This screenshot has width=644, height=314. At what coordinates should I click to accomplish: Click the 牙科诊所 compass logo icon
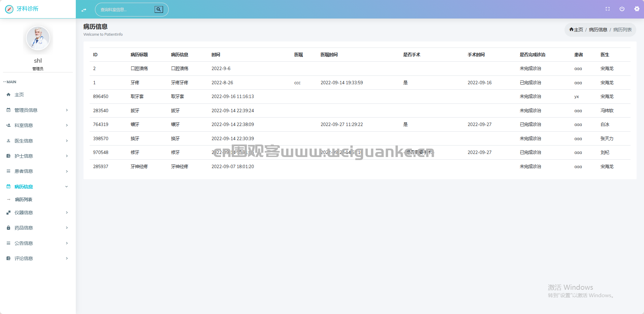click(x=9, y=9)
